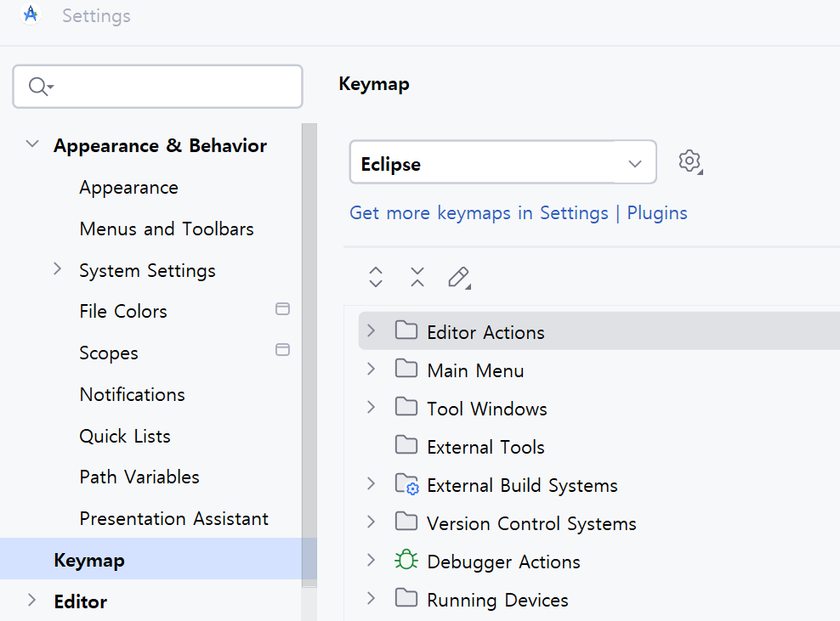Image resolution: width=840 pixels, height=621 pixels.
Task: Open the Notifications settings page
Action: click(x=133, y=394)
